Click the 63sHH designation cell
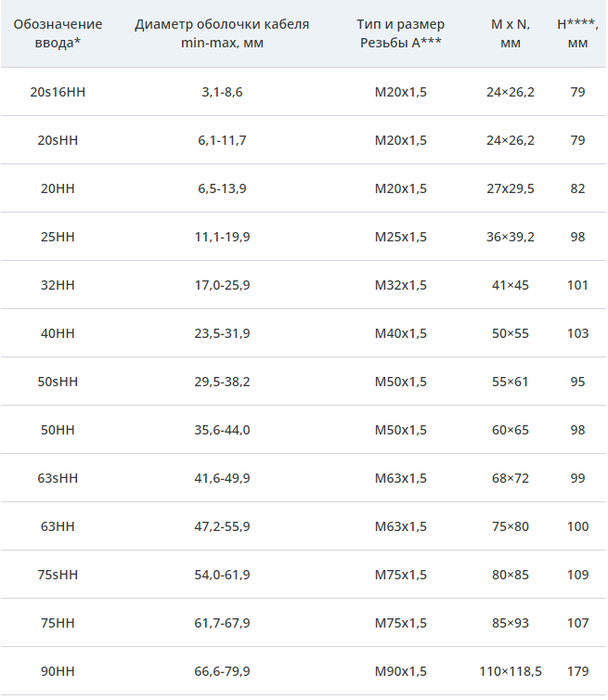608x700 pixels. tap(58, 478)
